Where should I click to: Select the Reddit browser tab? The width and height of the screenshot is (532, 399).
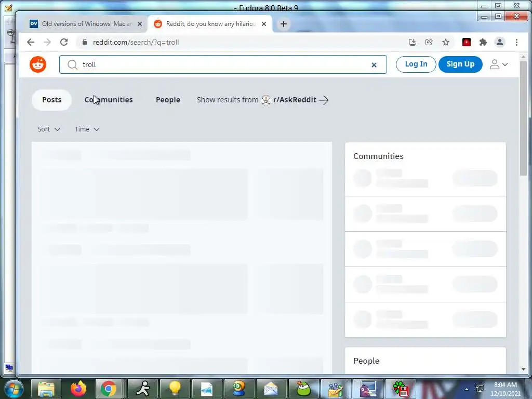pos(210,24)
